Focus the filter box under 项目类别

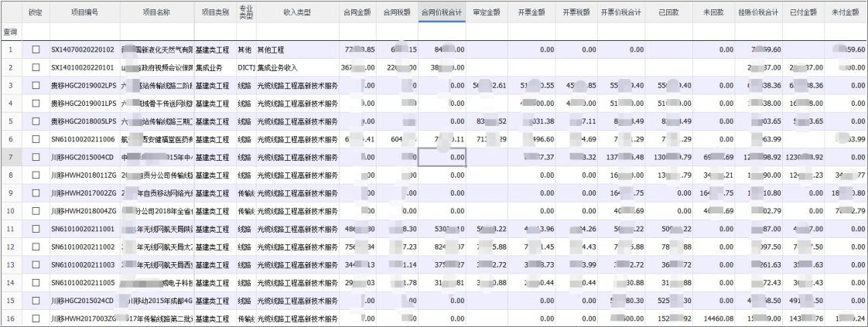point(215,32)
